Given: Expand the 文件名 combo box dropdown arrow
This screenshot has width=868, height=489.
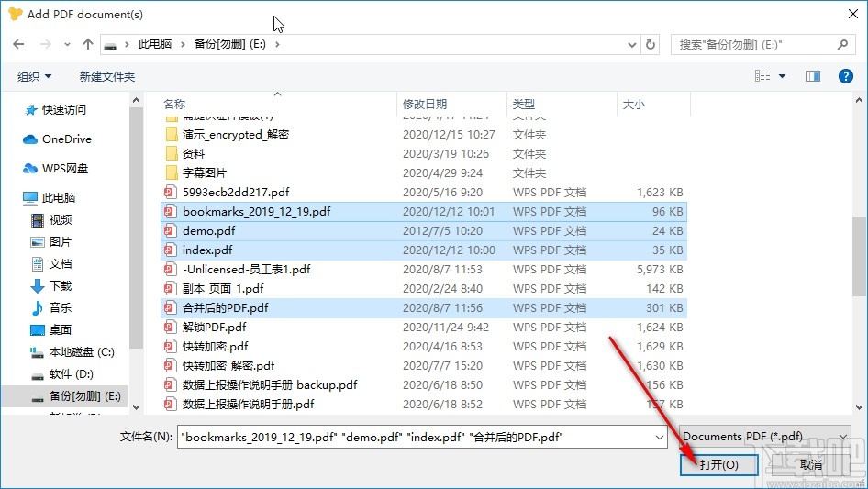Looking at the screenshot, I should coord(660,437).
